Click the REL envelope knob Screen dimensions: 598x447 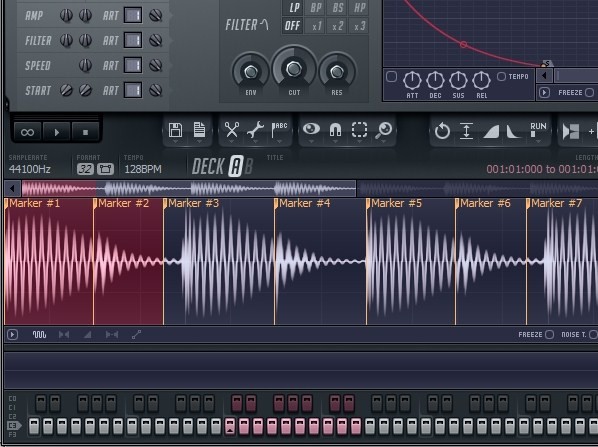point(481,80)
